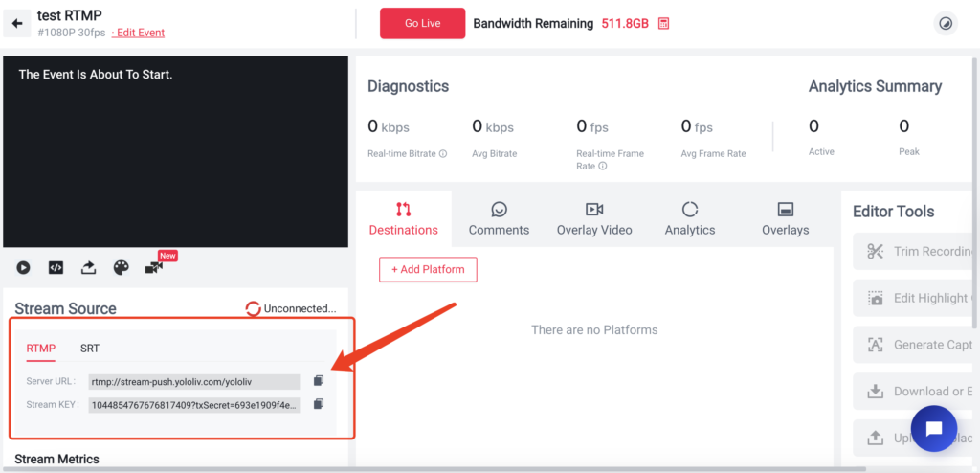The image size is (980, 473).
Task: Copy the Stream KEY
Action: [319, 404]
